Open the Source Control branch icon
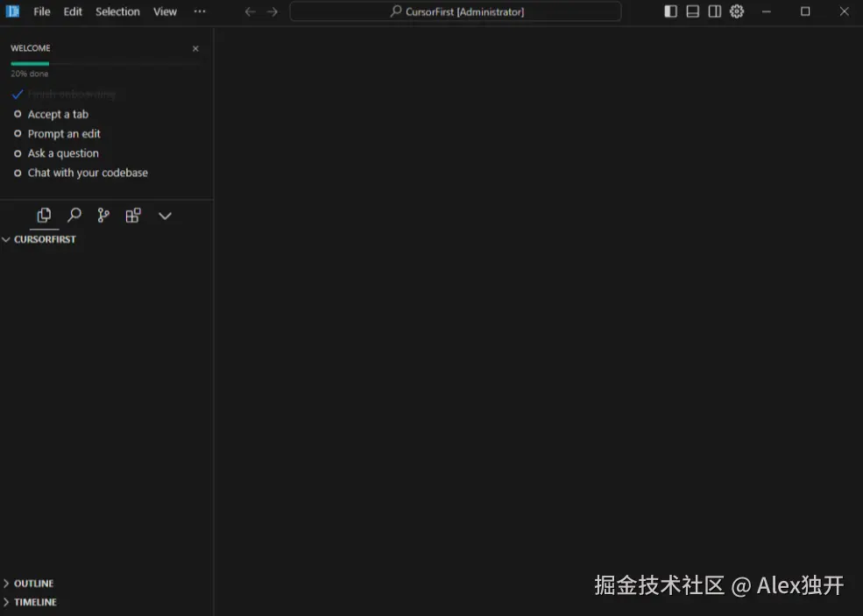 pos(103,216)
